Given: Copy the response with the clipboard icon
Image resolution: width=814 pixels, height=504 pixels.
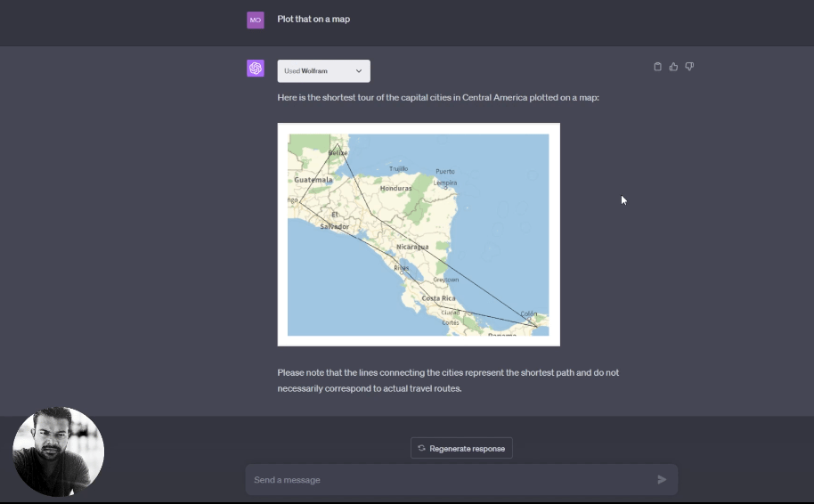Looking at the screenshot, I should click(x=658, y=67).
